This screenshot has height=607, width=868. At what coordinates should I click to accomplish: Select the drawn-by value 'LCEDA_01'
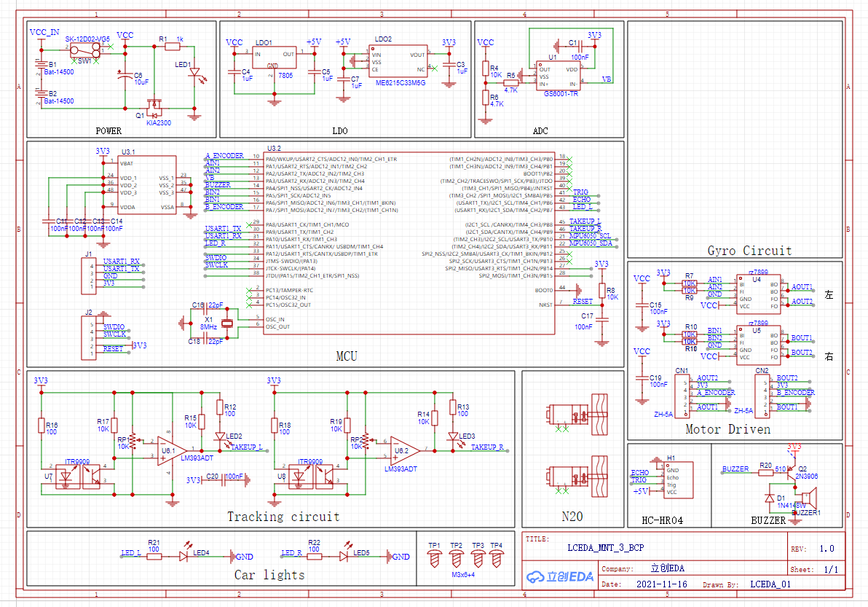tap(770, 584)
